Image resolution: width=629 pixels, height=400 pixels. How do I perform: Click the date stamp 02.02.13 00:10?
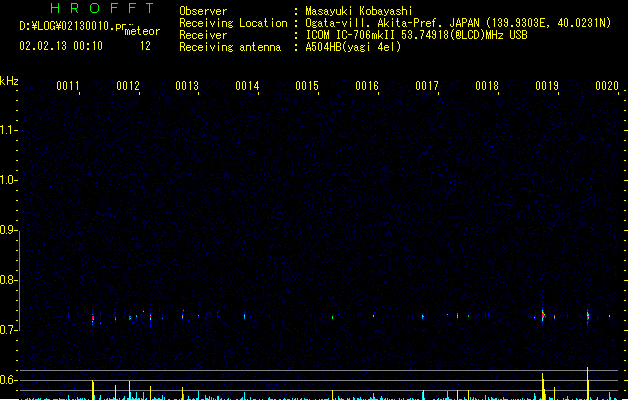click(x=61, y=46)
